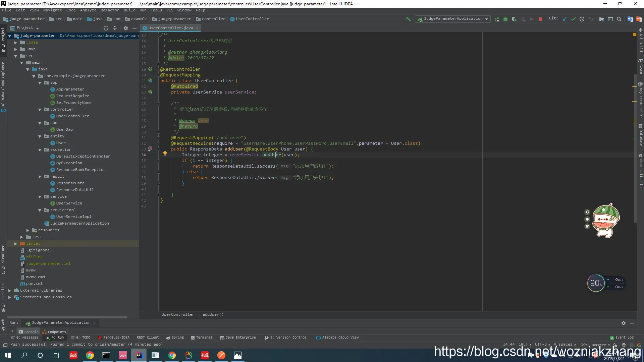The height and width of the screenshot is (362, 644).
Task: Click Git commit checkmark icon
Action: point(573,19)
